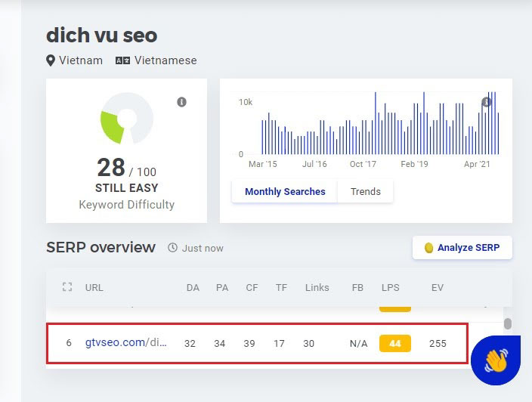Sort results by EV column header

click(437, 287)
